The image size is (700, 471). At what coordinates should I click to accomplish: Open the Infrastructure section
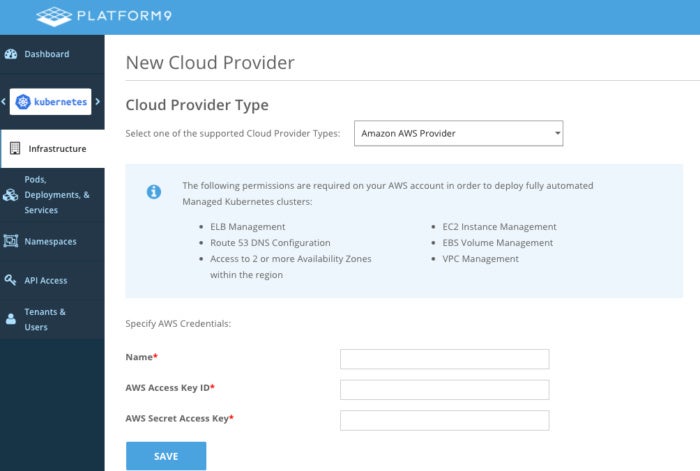point(53,149)
